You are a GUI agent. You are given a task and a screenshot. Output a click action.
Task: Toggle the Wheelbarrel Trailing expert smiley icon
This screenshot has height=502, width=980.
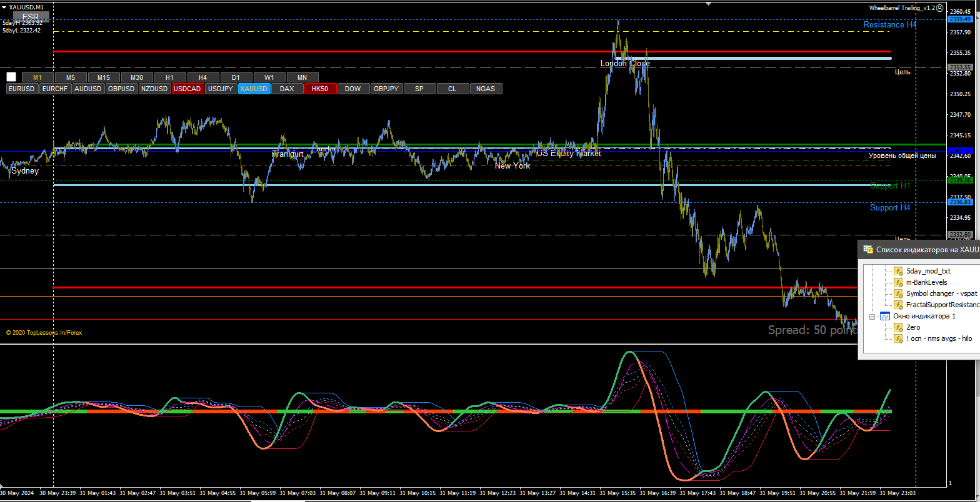[940, 7]
